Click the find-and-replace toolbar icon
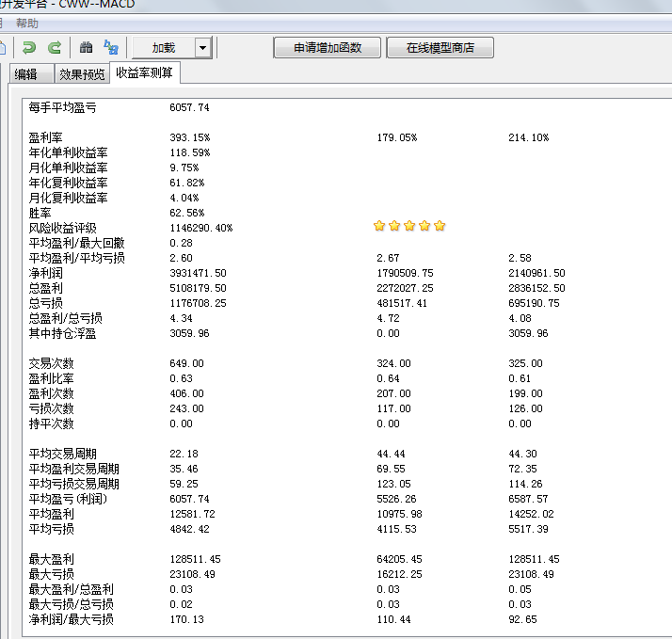The width and height of the screenshot is (672, 639). pos(111,47)
